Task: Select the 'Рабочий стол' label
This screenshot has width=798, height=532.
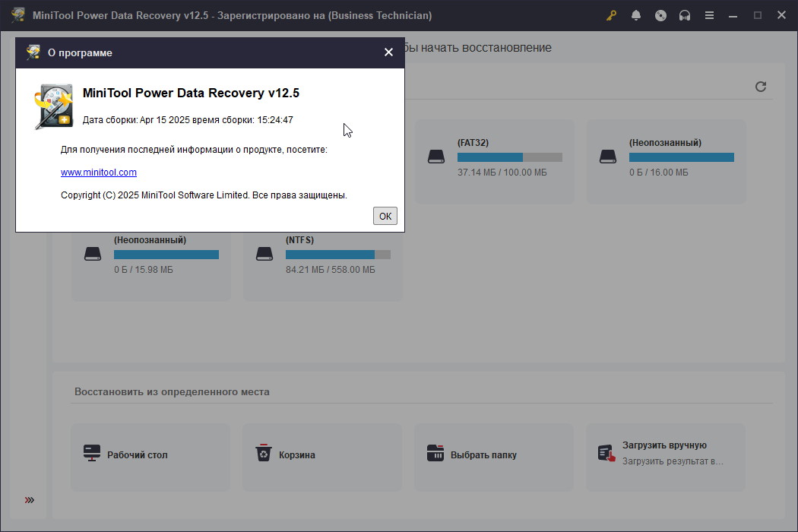Action: [x=138, y=455]
